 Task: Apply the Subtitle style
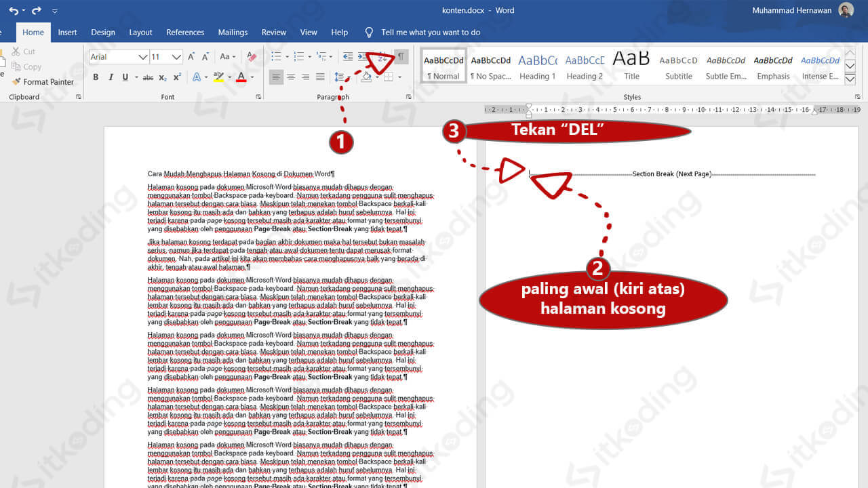[x=679, y=66]
